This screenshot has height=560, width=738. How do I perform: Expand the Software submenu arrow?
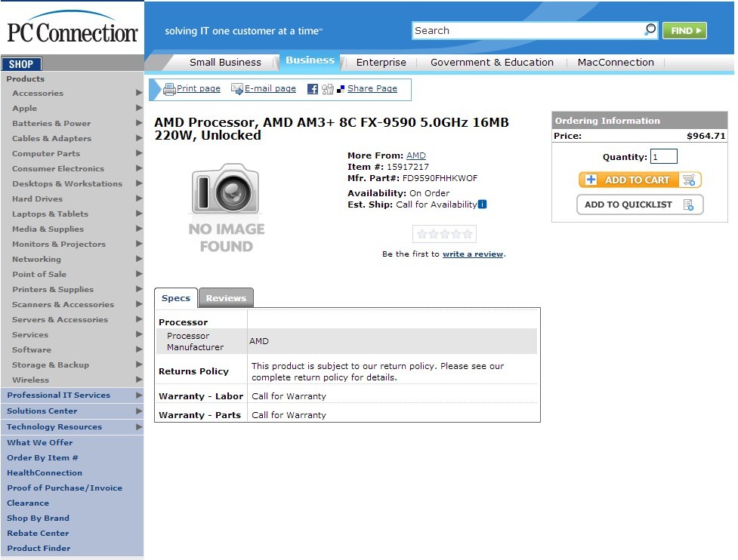[x=139, y=349]
